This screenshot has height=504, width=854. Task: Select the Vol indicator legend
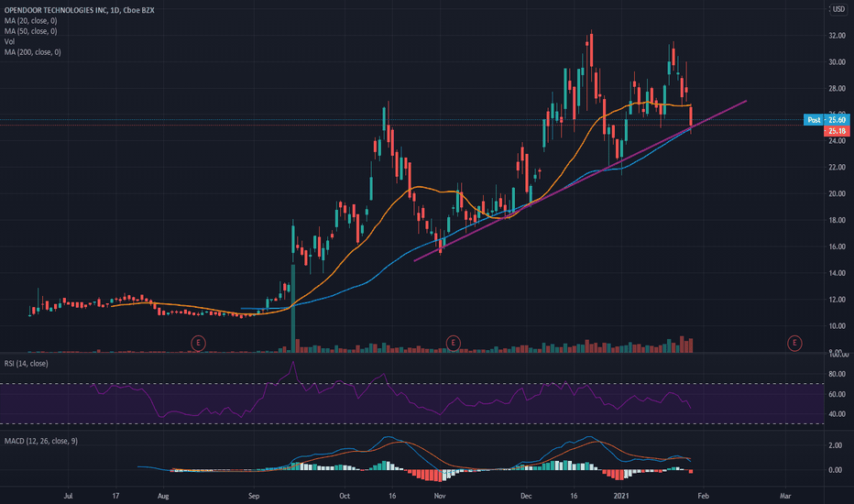click(x=9, y=41)
